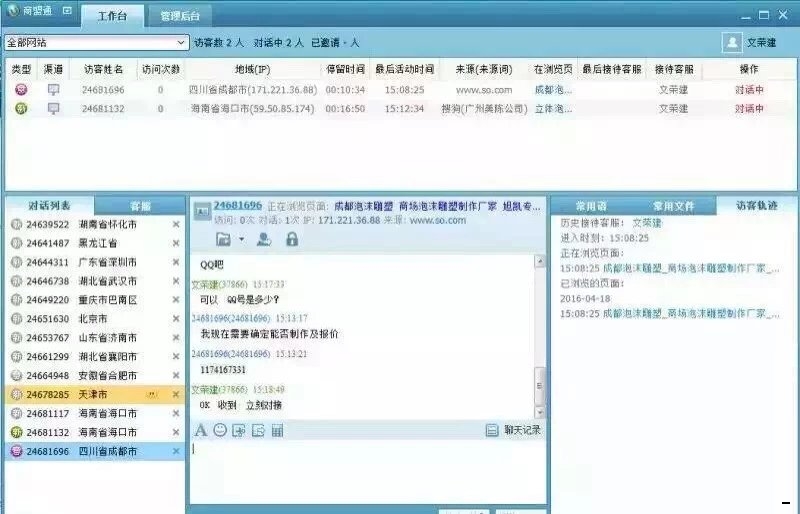
Task: Open 聊天记录 chat history
Action: (x=513, y=430)
